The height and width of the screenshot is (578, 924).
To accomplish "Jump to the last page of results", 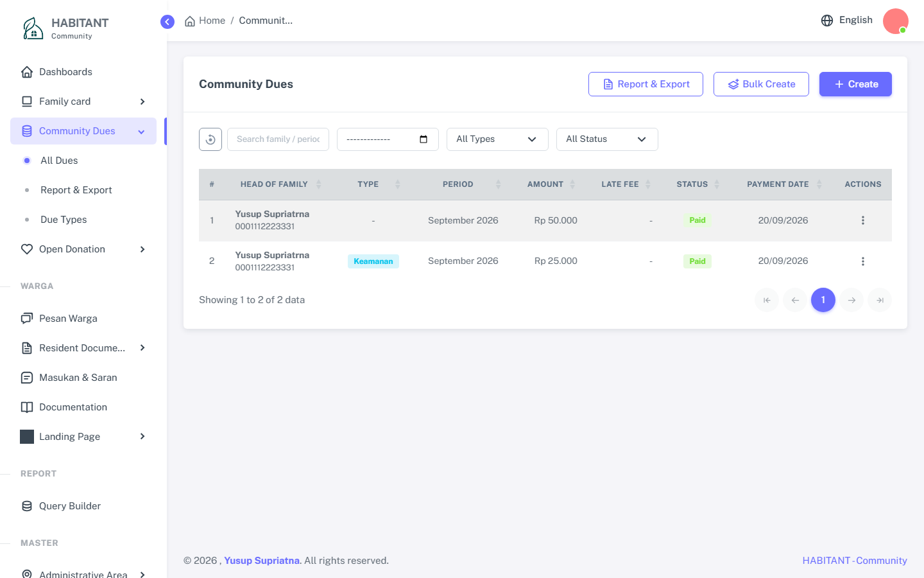I will [880, 300].
